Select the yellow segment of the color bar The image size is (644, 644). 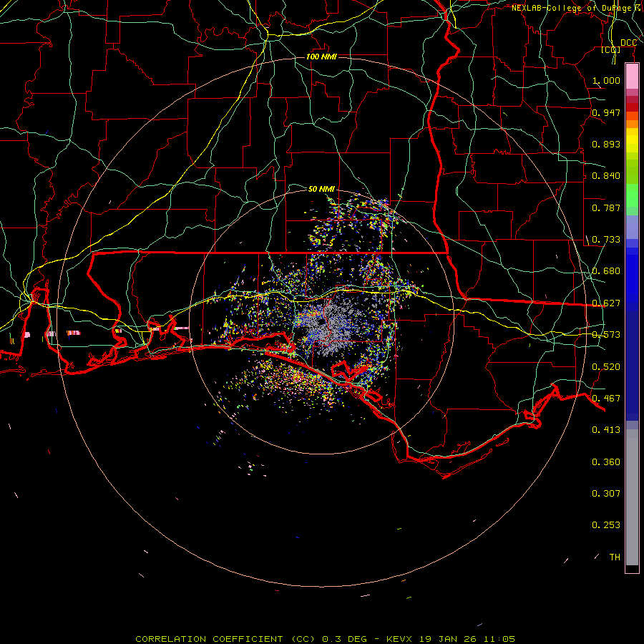click(x=632, y=141)
